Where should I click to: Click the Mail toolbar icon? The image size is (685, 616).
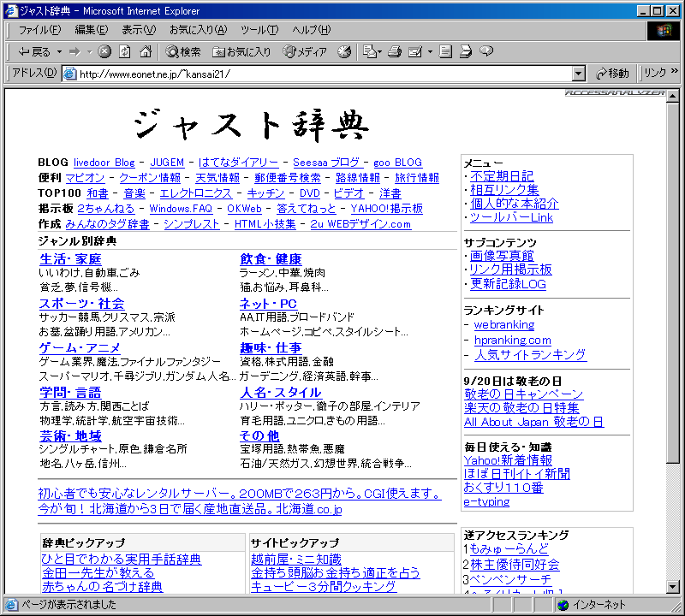pos(370,52)
